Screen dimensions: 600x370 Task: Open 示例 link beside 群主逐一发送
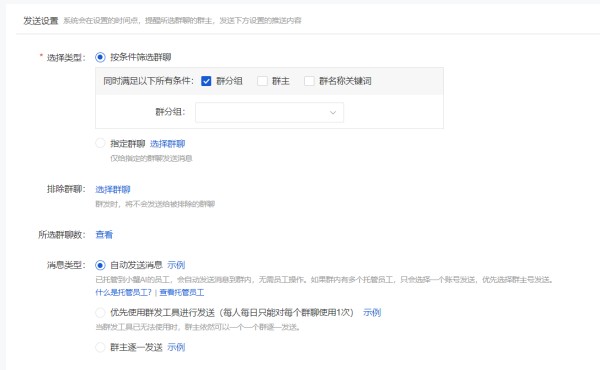coord(176,347)
